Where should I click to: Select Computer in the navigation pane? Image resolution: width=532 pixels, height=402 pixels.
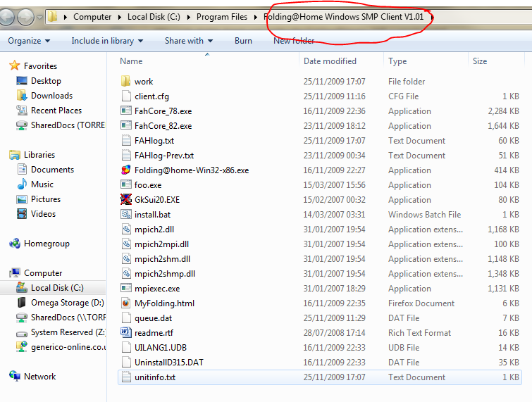click(43, 273)
